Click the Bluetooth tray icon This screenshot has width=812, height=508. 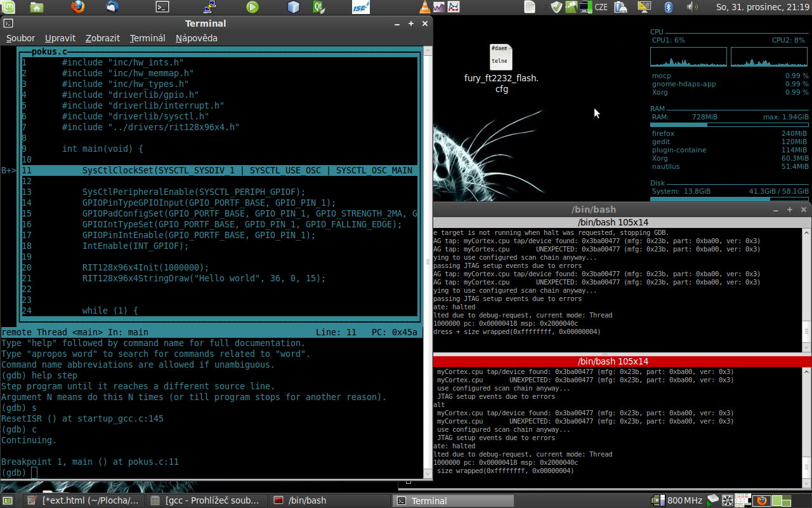(668, 8)
